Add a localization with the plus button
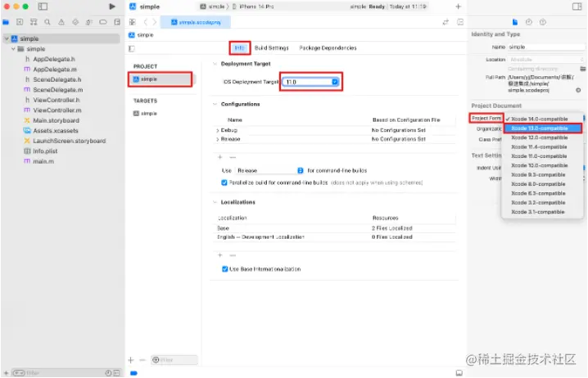This screenshot has height=378, width=588. click(x=220, y=255)
